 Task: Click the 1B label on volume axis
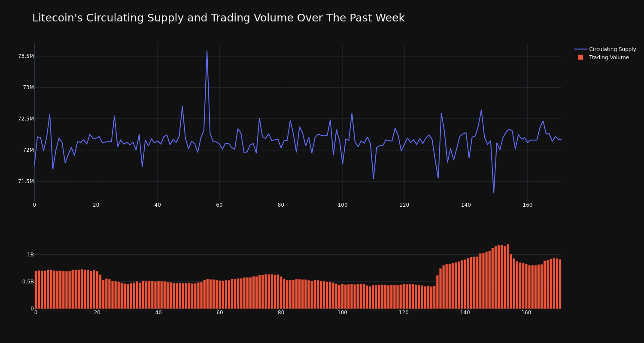(x=30, y=255)
